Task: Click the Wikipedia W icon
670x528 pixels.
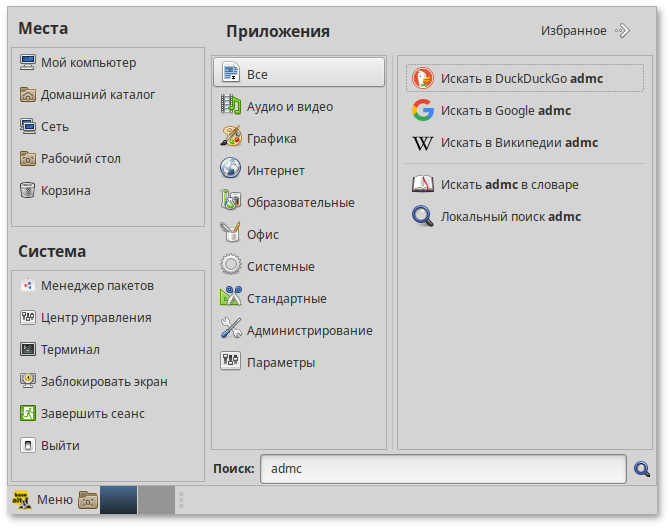Action: tap(423, 143)
